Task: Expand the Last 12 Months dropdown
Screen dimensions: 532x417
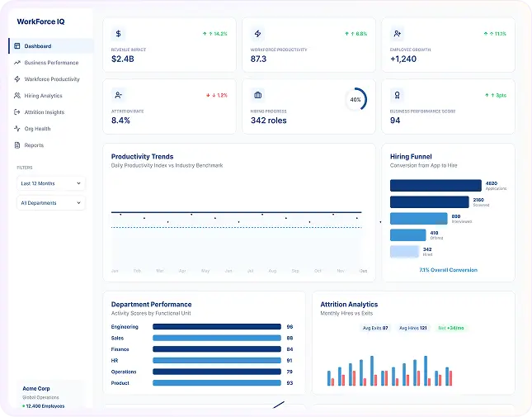Action: [51, 183]
